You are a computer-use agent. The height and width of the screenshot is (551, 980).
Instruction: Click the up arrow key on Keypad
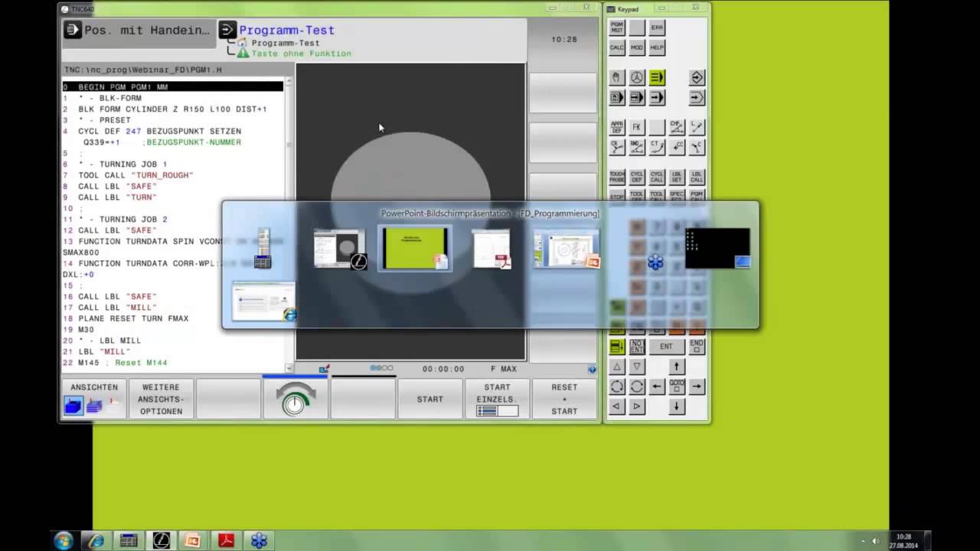coord(677,367)
